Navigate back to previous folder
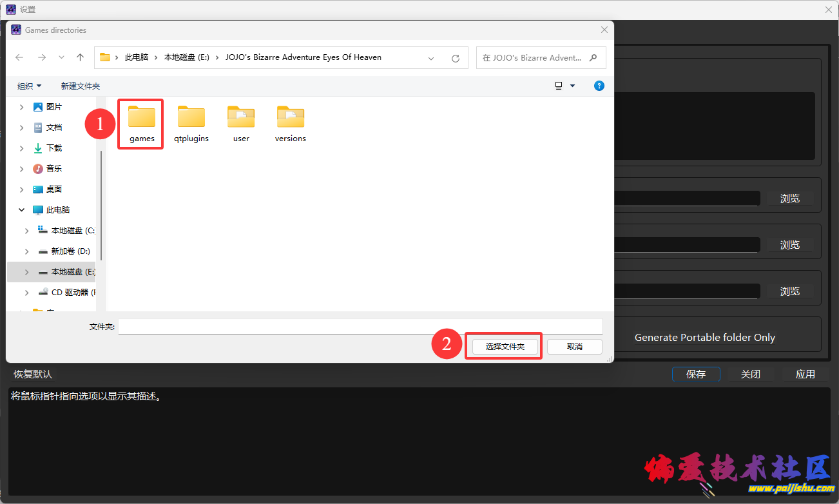The height and width of the screenshot is (504, 839). pos(19,57)
